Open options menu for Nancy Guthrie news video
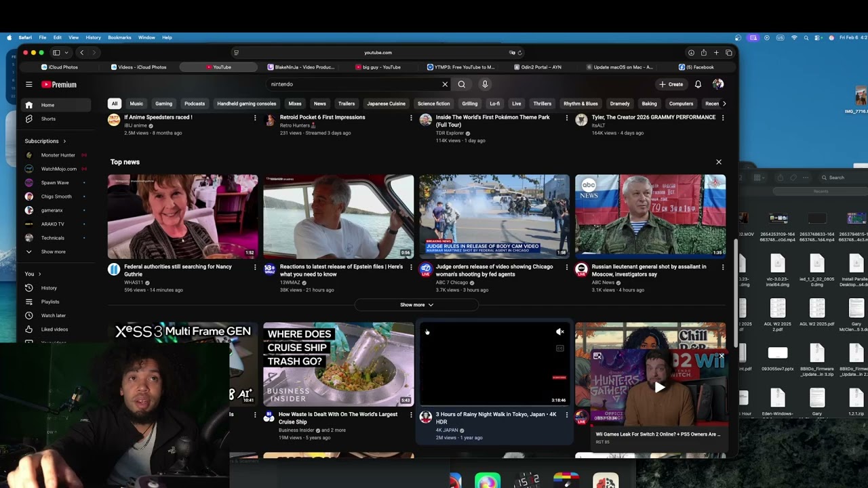 255,267
